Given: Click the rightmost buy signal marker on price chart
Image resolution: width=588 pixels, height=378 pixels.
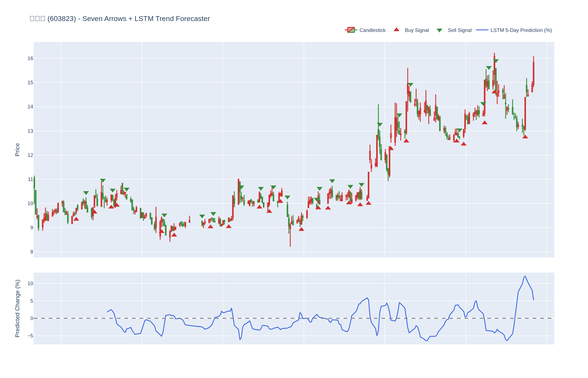Looking at the screenshot, I should 525,137.
